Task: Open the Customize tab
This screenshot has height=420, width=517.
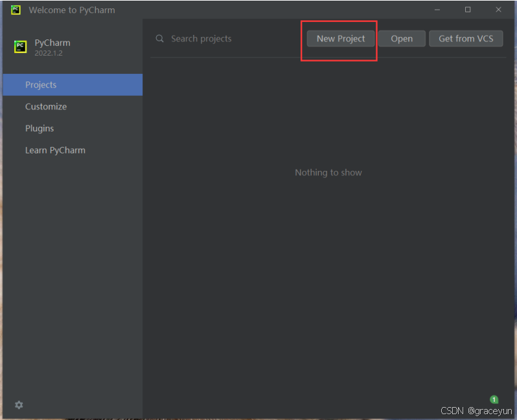Action: click(x=73, y=106)
